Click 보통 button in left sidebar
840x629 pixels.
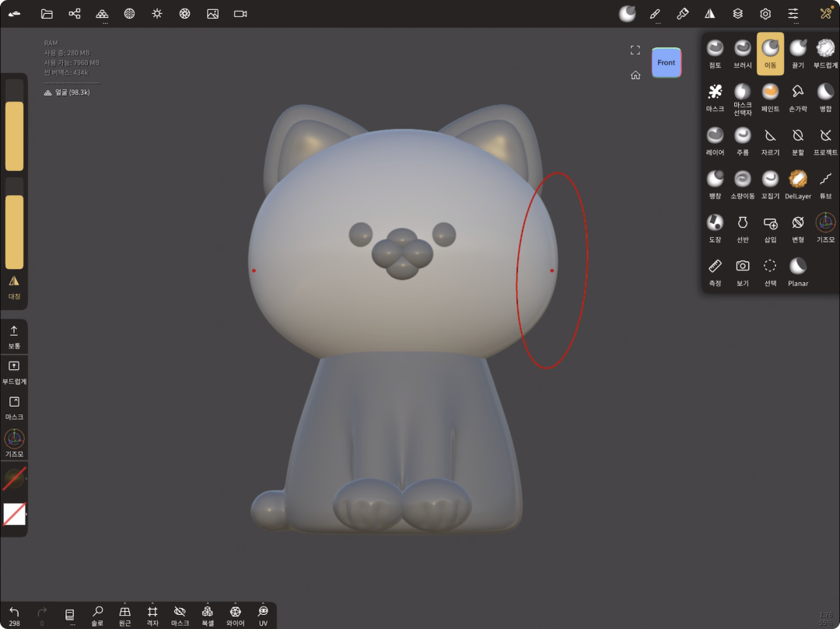coord(14,337)
